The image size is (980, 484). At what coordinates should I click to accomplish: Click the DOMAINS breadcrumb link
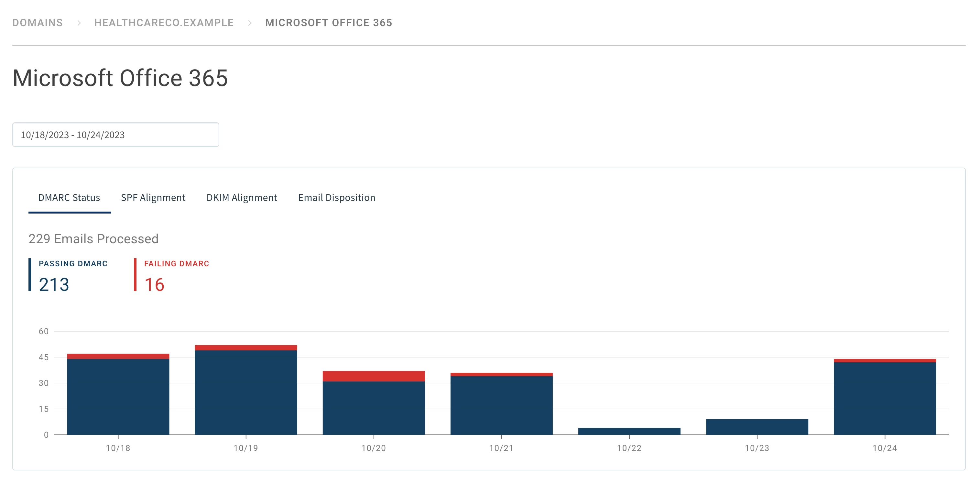click(37, 23)
